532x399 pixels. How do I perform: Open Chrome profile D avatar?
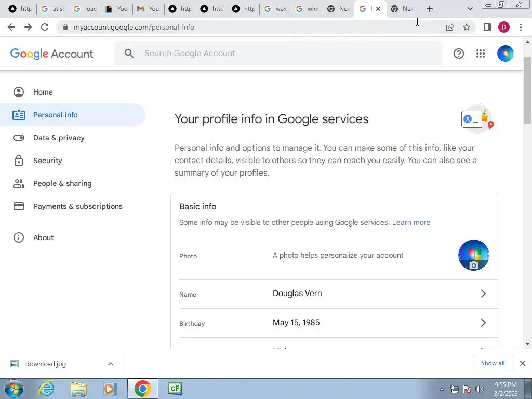(504, 27)
